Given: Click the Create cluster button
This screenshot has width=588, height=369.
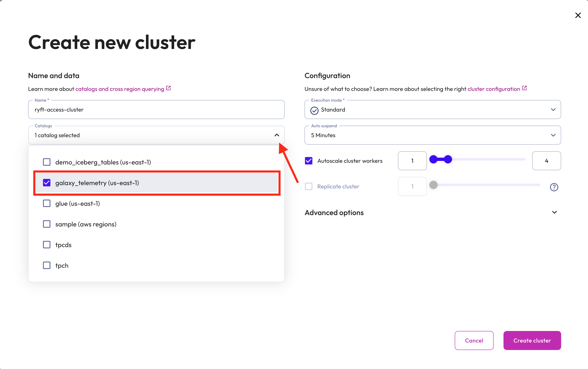Looking at the screenshot, I should tap(532, 340).
